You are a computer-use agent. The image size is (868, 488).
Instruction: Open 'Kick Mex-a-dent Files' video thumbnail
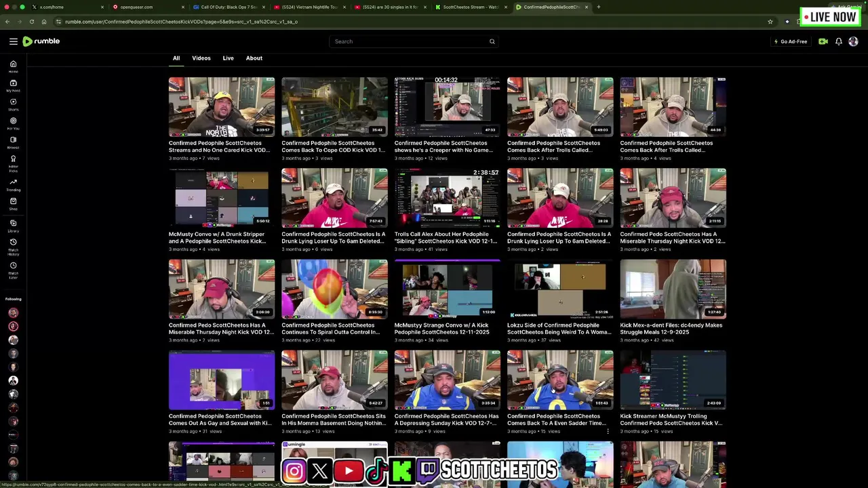pos(673,289)
